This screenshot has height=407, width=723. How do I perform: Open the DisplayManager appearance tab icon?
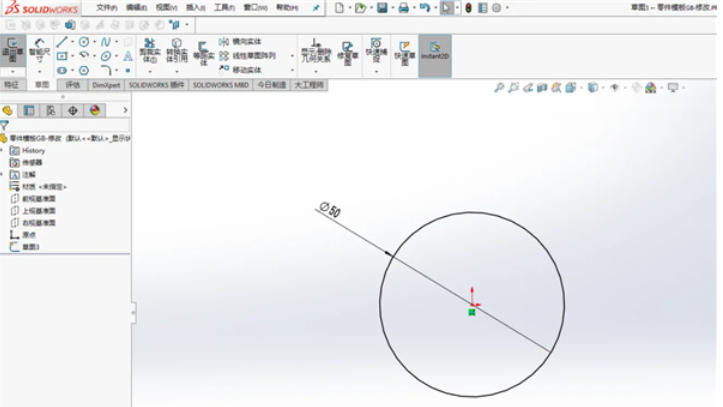pos(95,110)
